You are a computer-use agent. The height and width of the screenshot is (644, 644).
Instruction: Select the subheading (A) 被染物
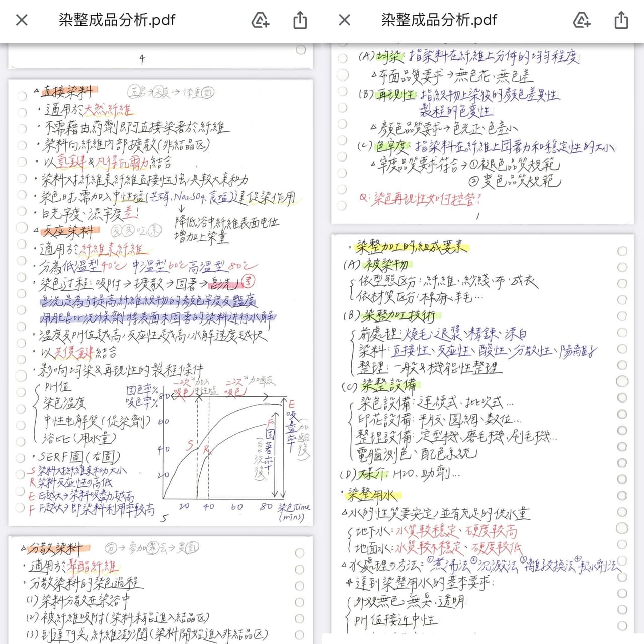[x=376, y=265]
